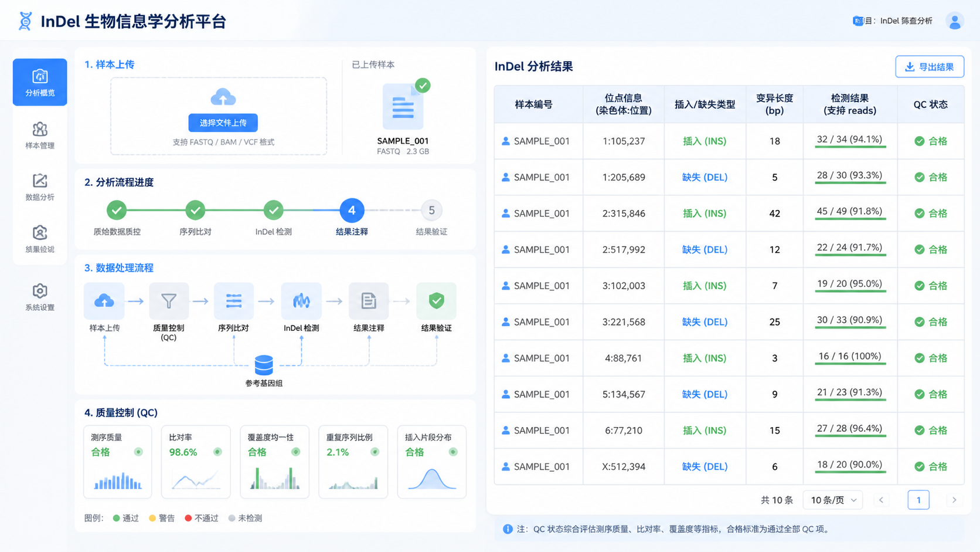
Task: Select step 4 结果注释 in progress
Action: 352,210
